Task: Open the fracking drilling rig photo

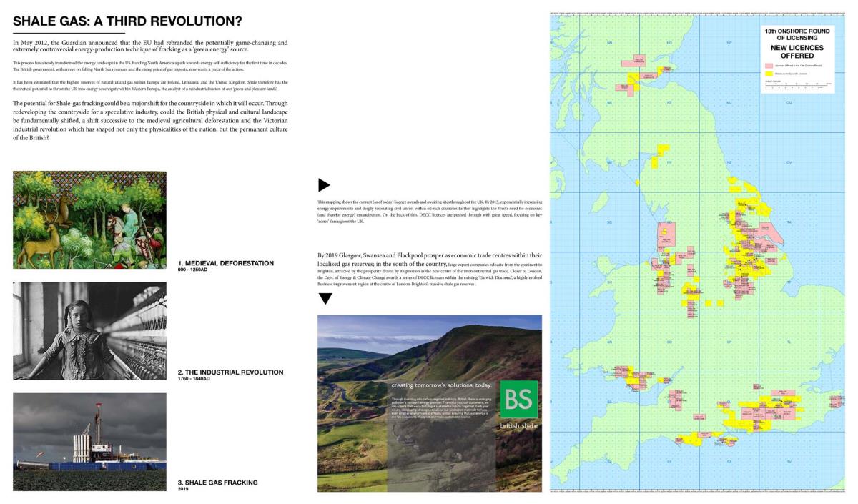Action: pos(89,441)
